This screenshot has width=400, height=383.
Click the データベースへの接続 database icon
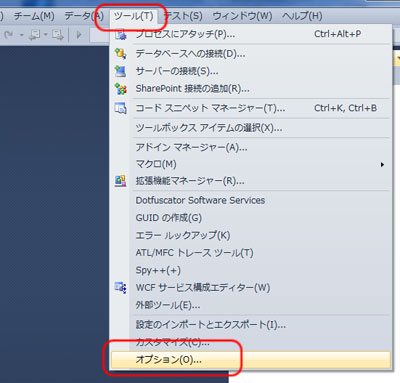click(120, 53)
